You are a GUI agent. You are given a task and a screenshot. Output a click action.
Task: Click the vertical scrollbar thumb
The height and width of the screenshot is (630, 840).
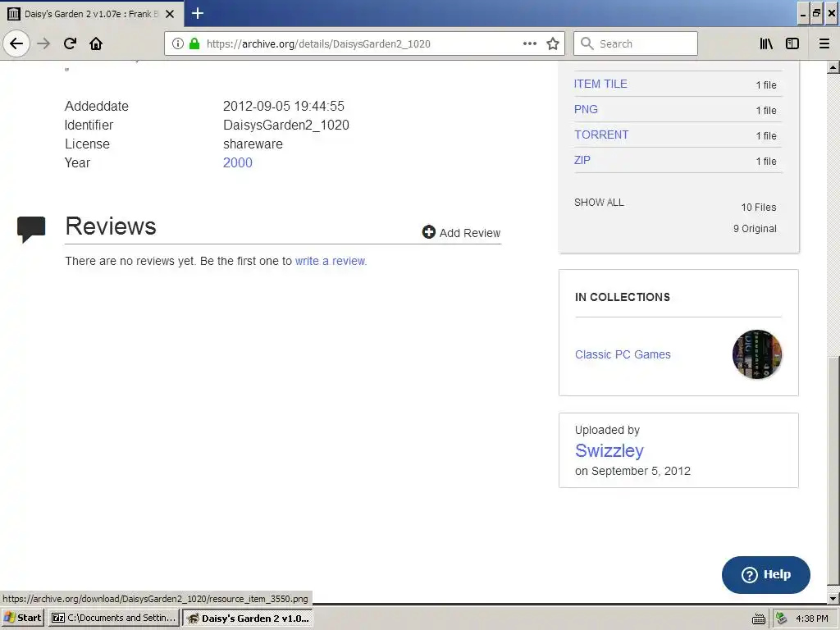[x=833, y=470]
